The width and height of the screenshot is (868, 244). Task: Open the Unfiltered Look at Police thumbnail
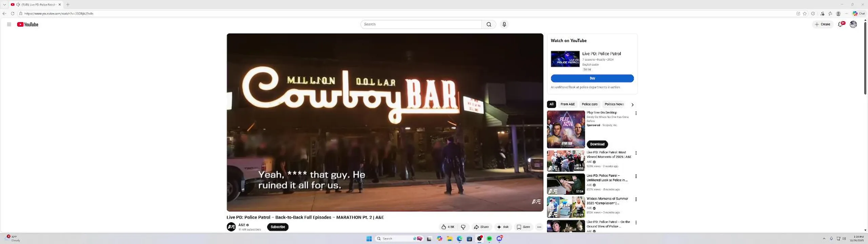[x=566, y=184]
